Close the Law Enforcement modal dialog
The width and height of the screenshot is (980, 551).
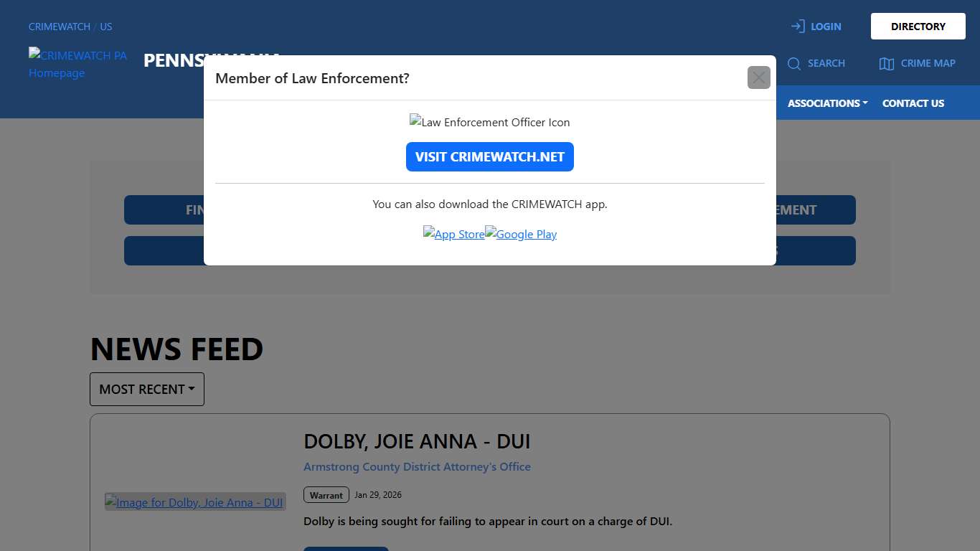click(758, 77)
